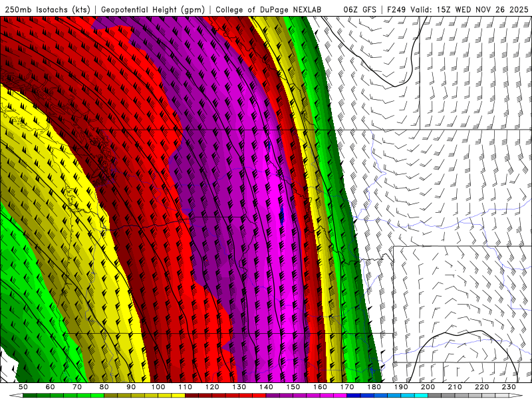
Task: Click the '190' label on the color scale
Action: coord(401,387)
